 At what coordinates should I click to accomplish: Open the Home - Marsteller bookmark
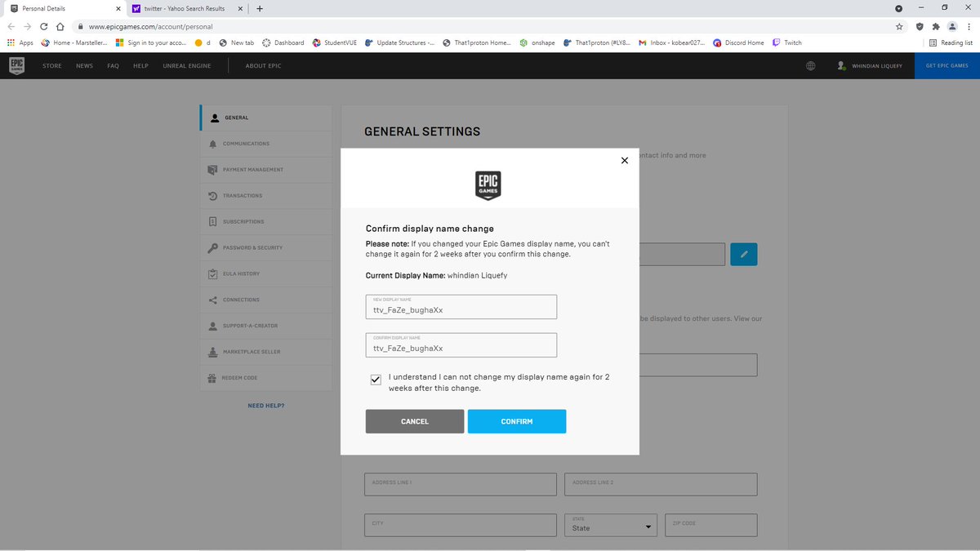point(73,42)
